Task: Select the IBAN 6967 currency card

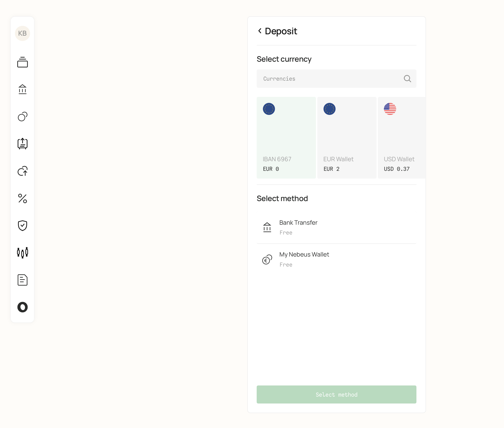Action: 286,138
